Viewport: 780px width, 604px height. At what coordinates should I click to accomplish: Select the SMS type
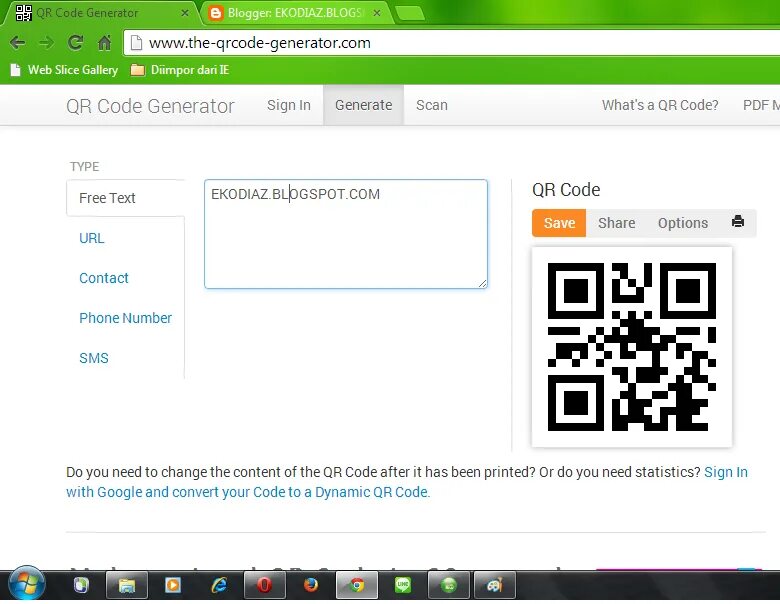[x=94, y=358]
